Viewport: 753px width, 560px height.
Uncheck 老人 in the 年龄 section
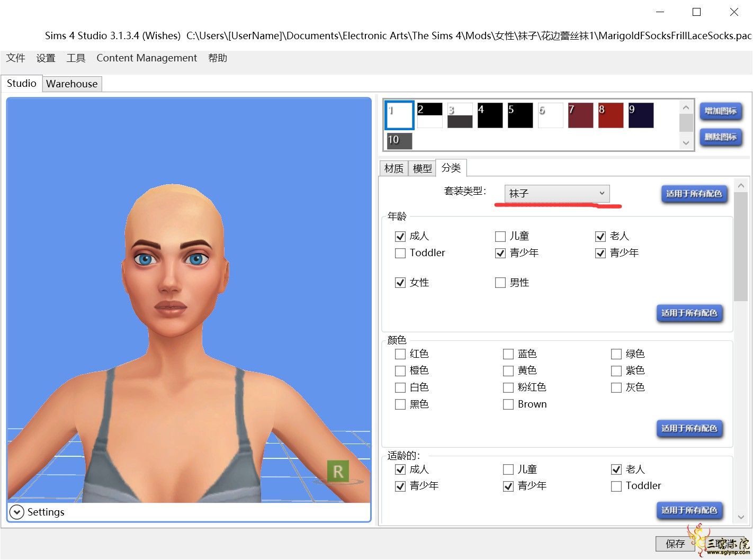tap(600, 237)
